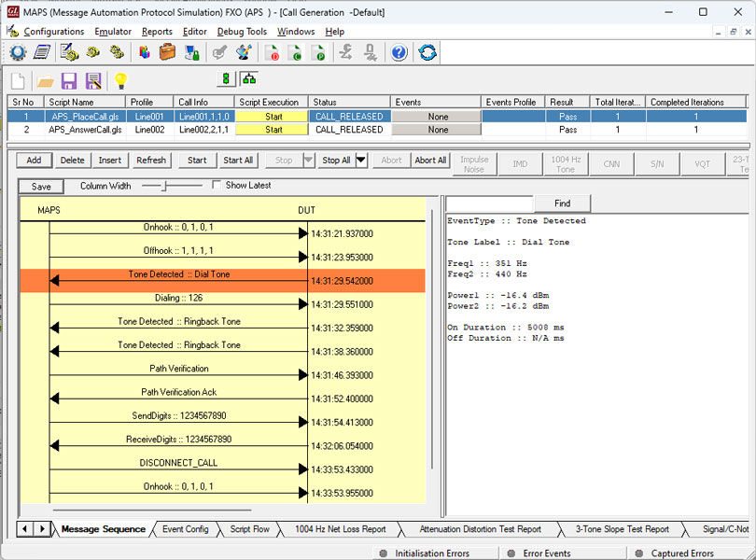The height and width of the screenshot is (560, 756).
Task: Click the Abort All button
Action: [430, 161]
